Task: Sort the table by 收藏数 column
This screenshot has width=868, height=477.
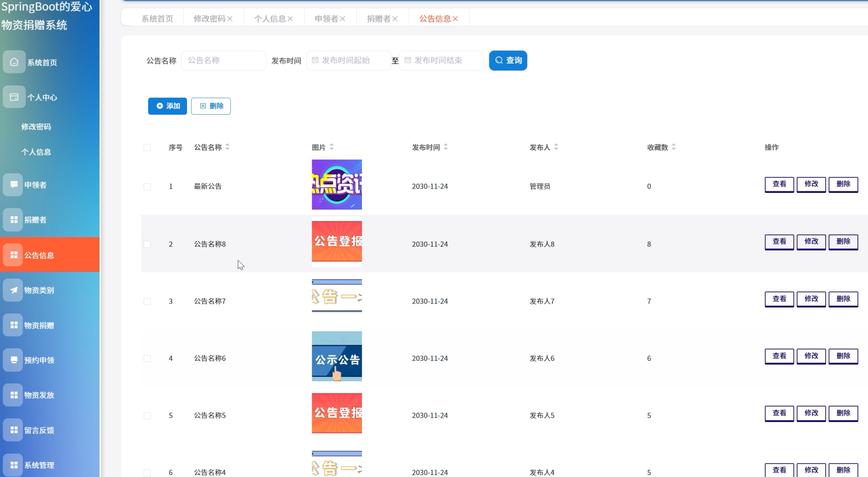Action: (674, 147)
